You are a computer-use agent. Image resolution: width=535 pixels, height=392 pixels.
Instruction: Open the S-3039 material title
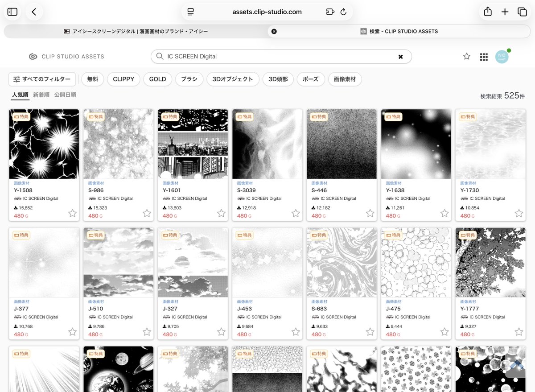[247, 190]
